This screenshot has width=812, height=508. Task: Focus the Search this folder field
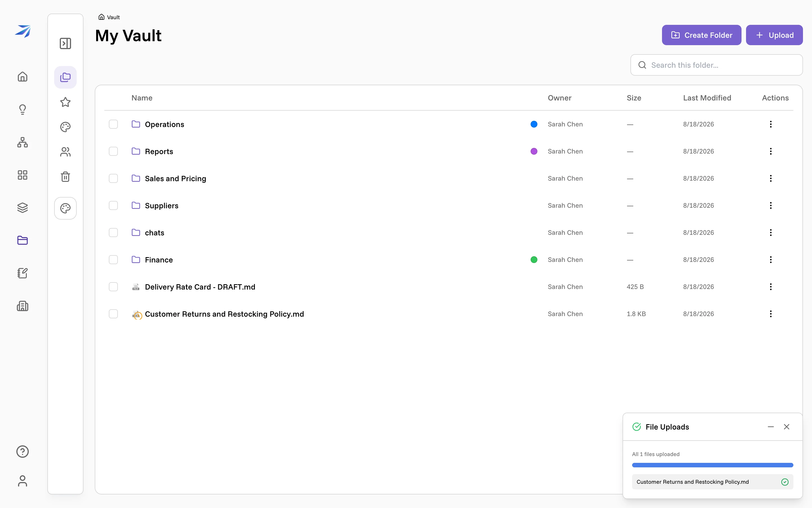tap(717, 65)
